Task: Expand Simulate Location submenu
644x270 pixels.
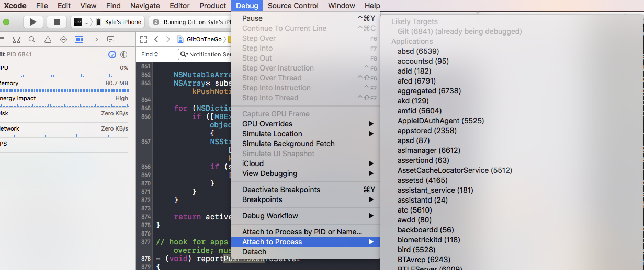Action: (306, 134)
